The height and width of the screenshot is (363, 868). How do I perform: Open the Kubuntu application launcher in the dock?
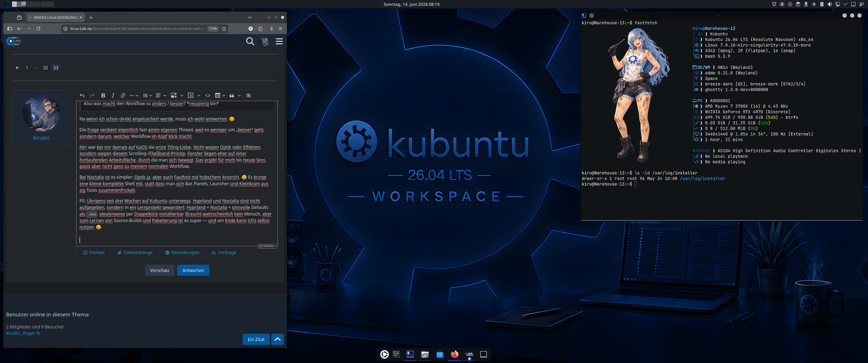pyautogui.click(x=384, y=354)
